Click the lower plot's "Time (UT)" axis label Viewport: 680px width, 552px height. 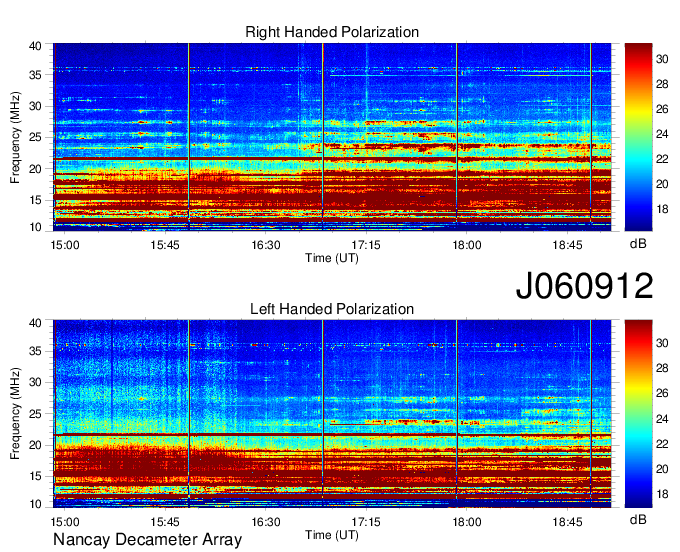[x=332, y=535]
